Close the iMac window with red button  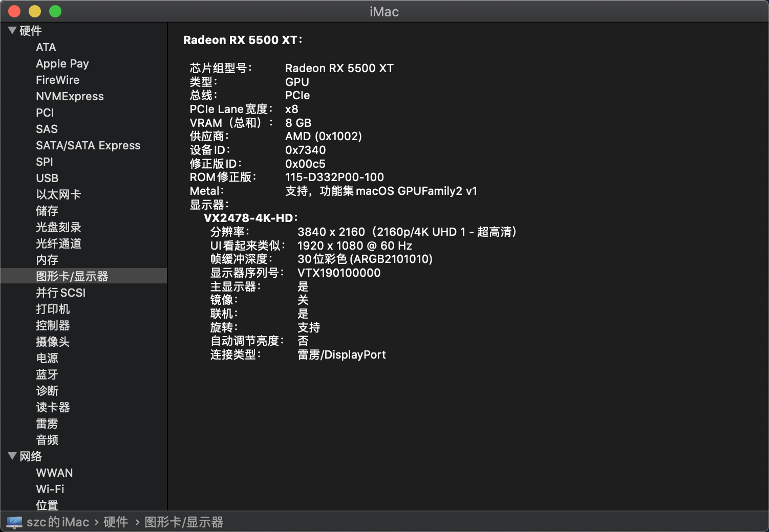[14, 11]
